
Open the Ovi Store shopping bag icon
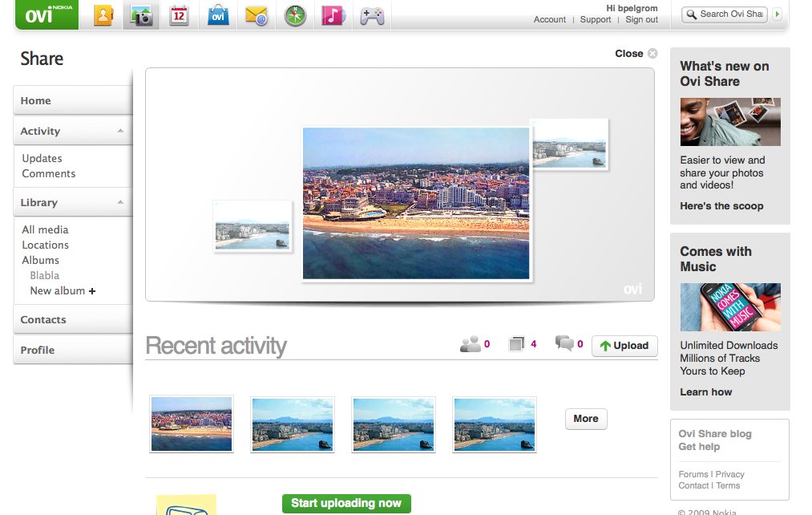(x=218, y=15)
